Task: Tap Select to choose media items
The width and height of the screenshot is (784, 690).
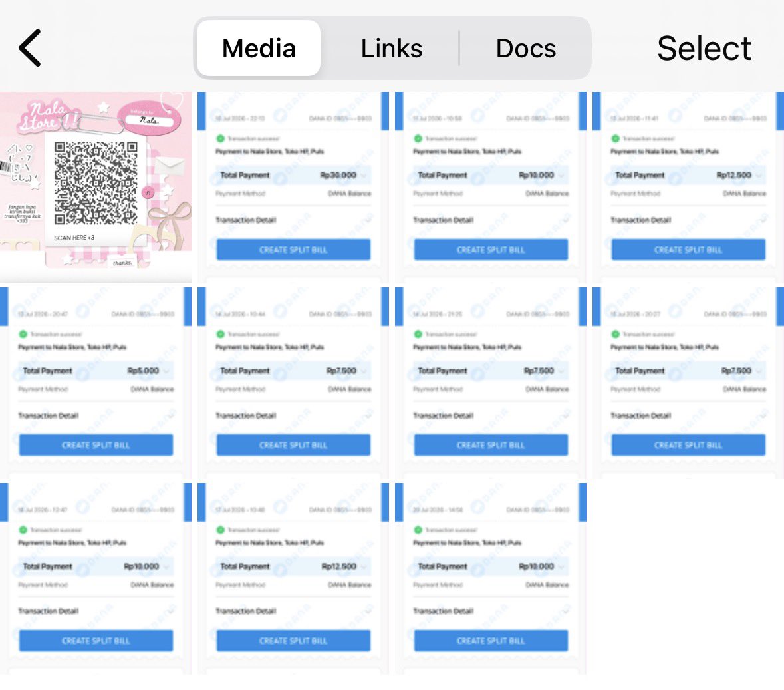Action: [x=704, y=49]
